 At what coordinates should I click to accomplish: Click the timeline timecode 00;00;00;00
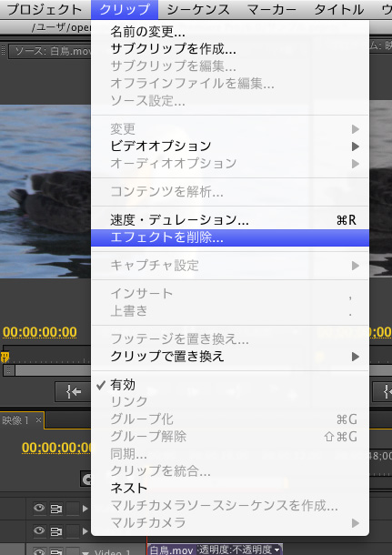pyautogui.click(x=56, y=448)
